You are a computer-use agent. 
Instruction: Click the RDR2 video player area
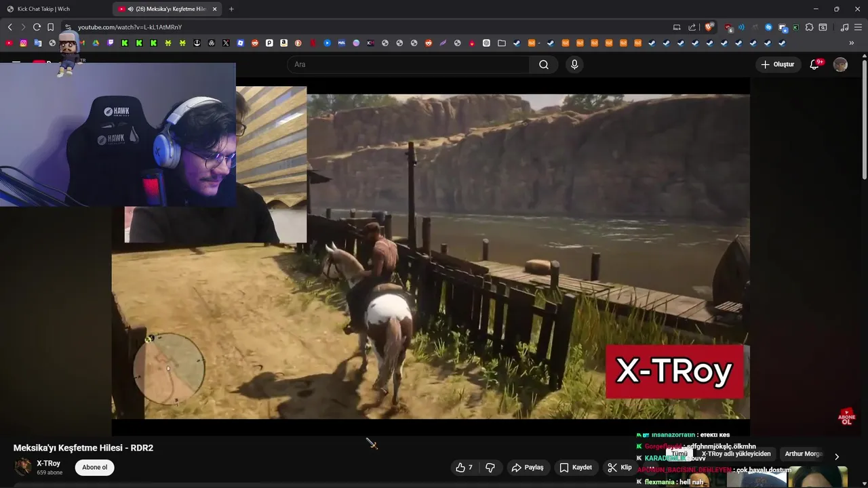pyautogui.click(x=431, y=256)
